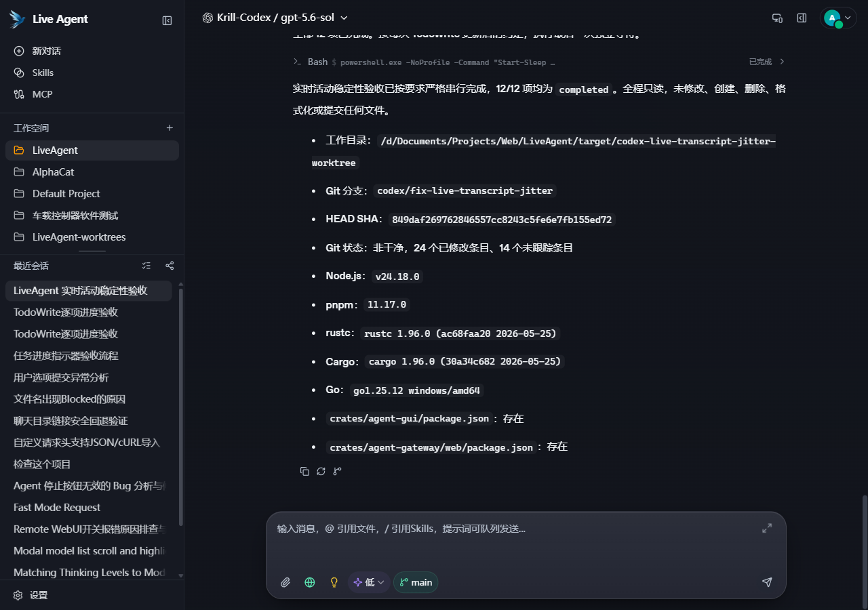Toggle the globe web search icon
Viewport: 868px width, 610px height.
click(310, 582)
